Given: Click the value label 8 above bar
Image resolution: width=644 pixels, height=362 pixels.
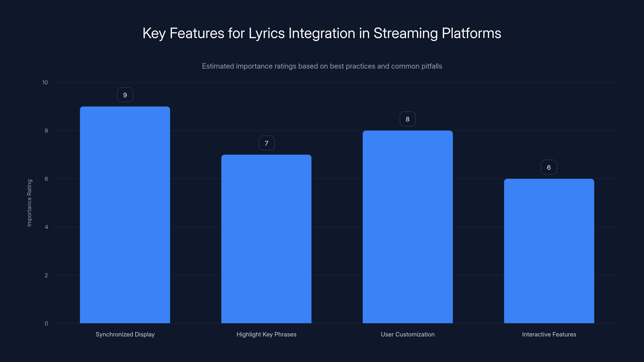Looking at the screenshot, I should (408, 119).
